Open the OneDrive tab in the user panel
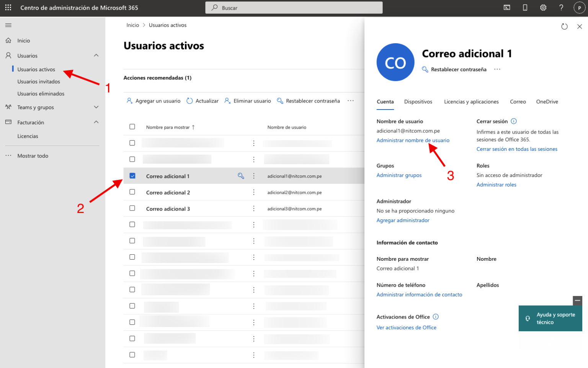The image size is (588, 368). (547, 101)
